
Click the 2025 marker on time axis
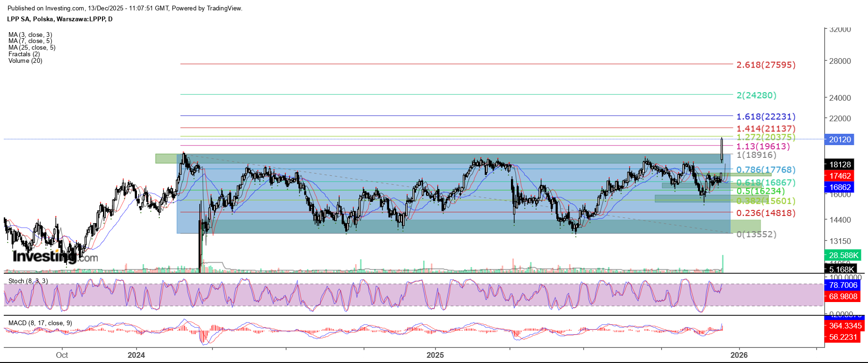click(435, 355)
